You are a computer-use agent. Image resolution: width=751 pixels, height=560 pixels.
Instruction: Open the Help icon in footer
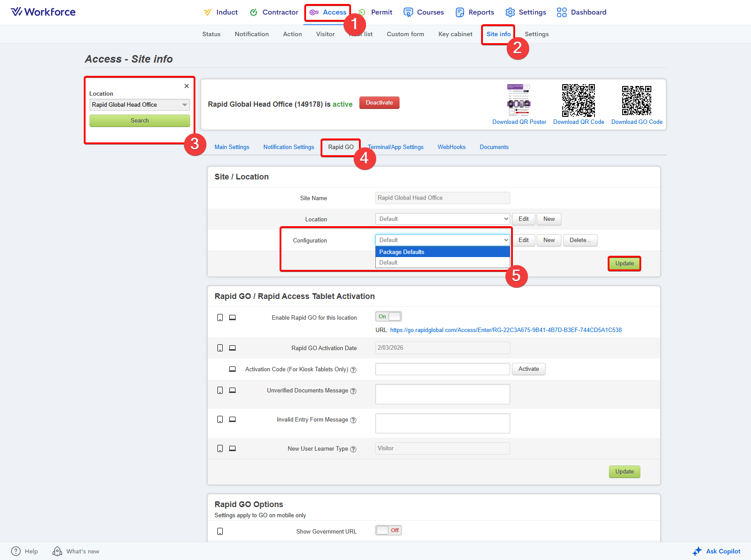click(x=16, y=551)
